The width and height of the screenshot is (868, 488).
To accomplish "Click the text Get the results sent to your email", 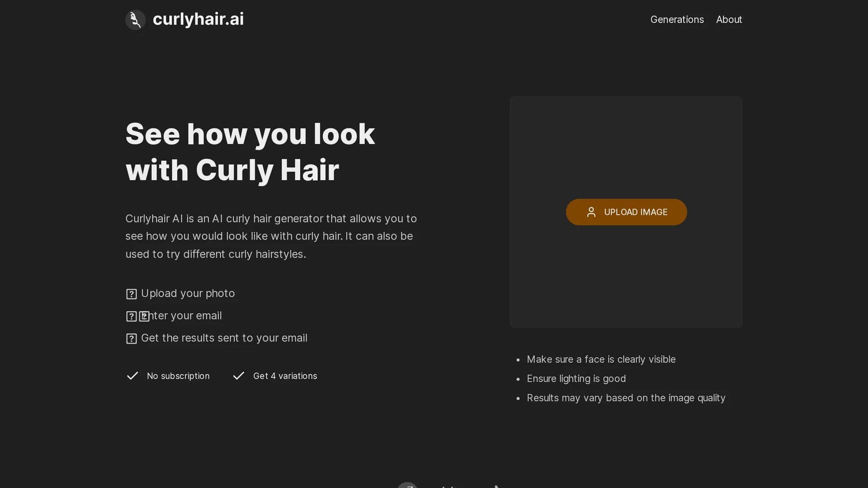I will (x=224, y=338).
